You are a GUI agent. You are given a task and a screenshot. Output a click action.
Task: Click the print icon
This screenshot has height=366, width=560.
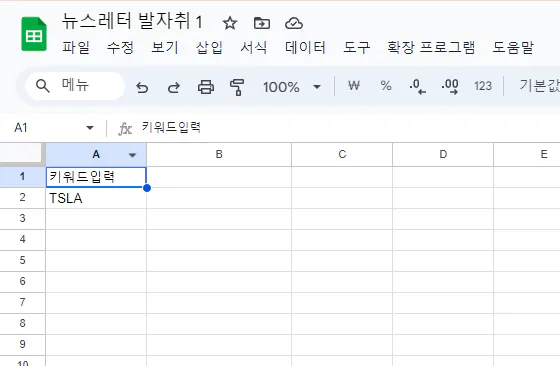click(206, 87)
